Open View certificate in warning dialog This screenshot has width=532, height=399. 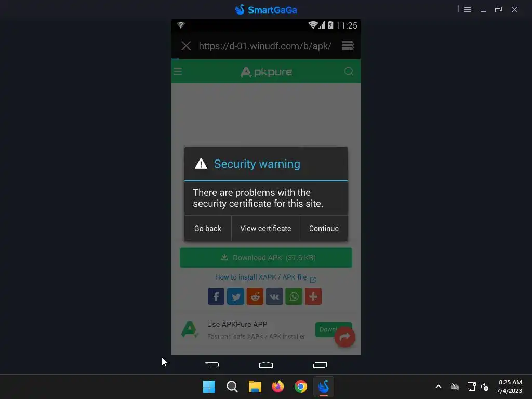tap(265, 229)
